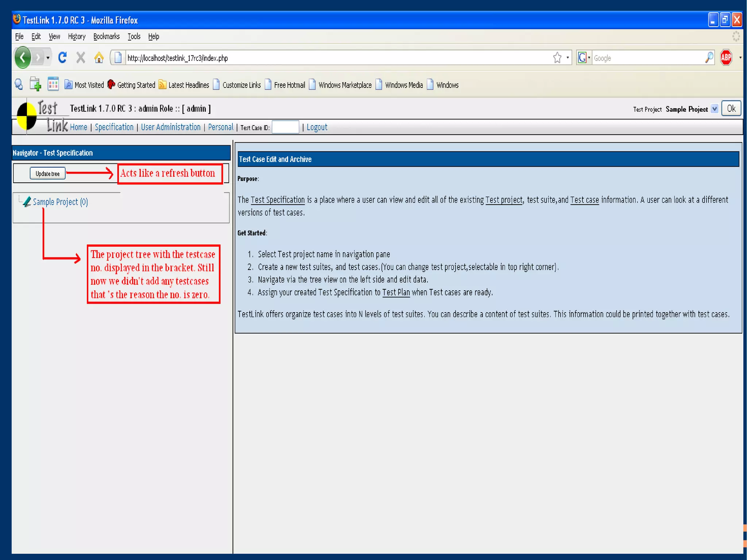Open the Free Hotmail bookmark
747x560 pixels.
tap(285, 85)
